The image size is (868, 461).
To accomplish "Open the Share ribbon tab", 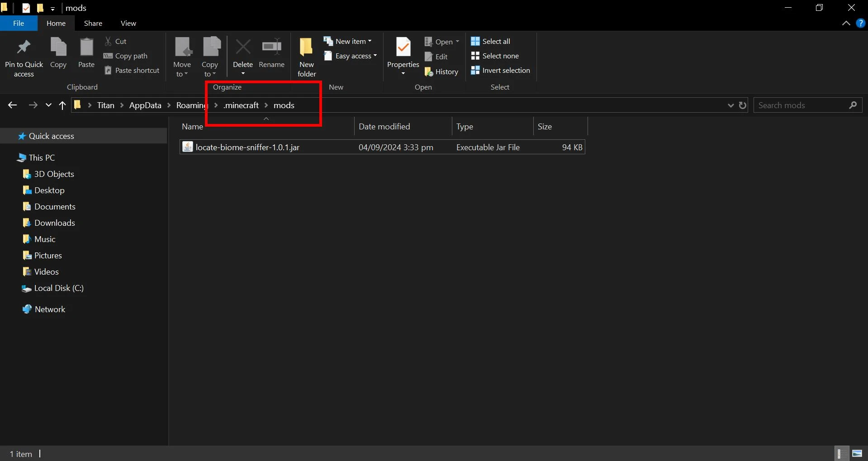I will 93,24.
